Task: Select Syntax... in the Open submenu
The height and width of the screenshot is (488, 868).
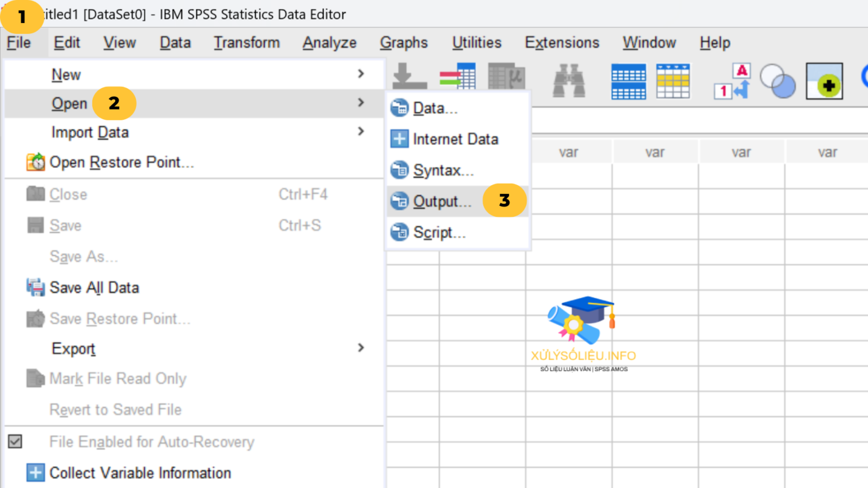Action: click(x=458, y=170)
